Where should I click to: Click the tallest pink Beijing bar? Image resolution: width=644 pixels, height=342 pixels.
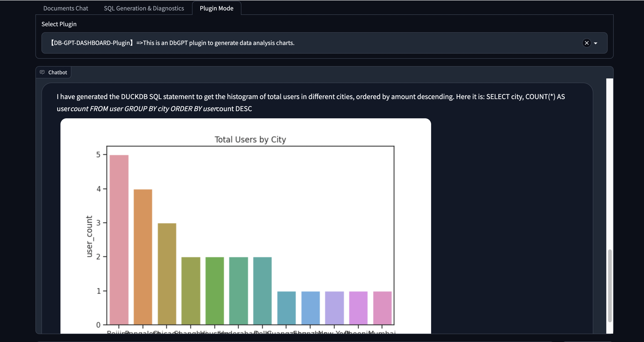[119, 239]
